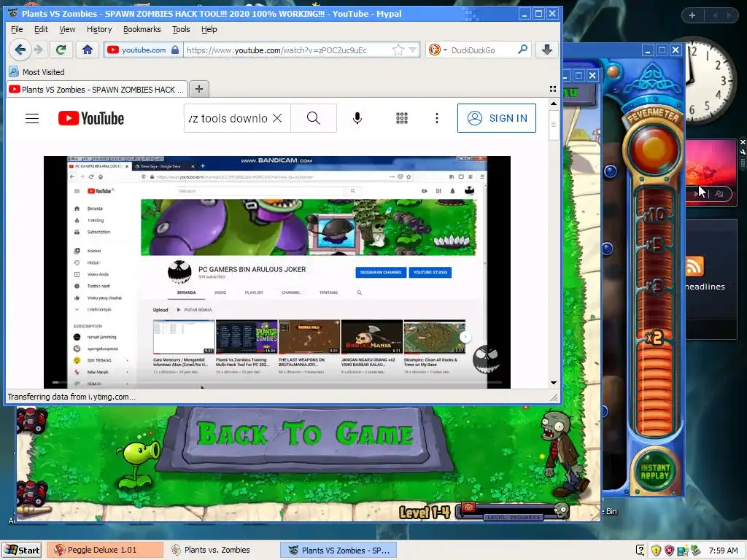Viewport: 747px width, 560px height.
Task: Open the Help menu
Action: click(x=209, y=29)
